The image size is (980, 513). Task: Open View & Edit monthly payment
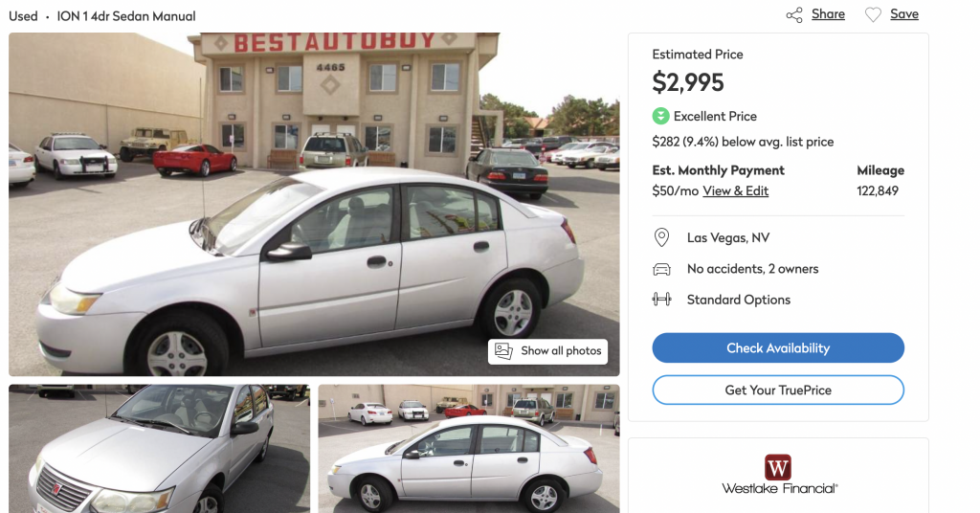click(736, 191)
